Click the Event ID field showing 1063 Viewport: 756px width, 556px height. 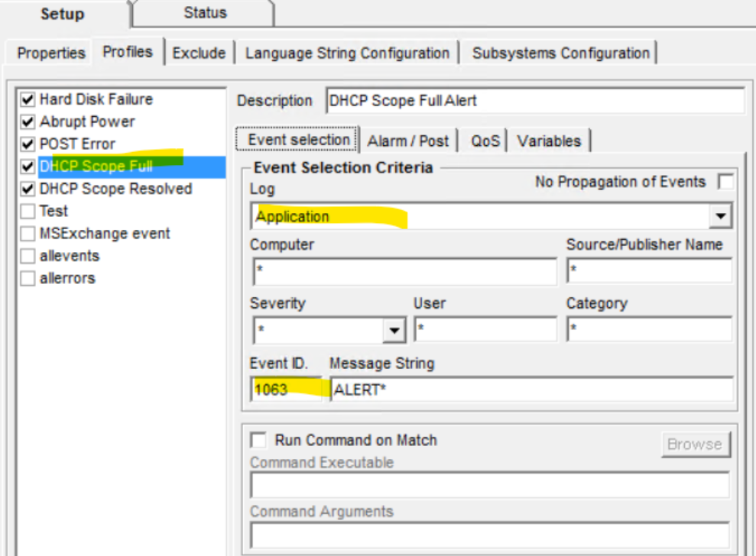click(287, 389)
